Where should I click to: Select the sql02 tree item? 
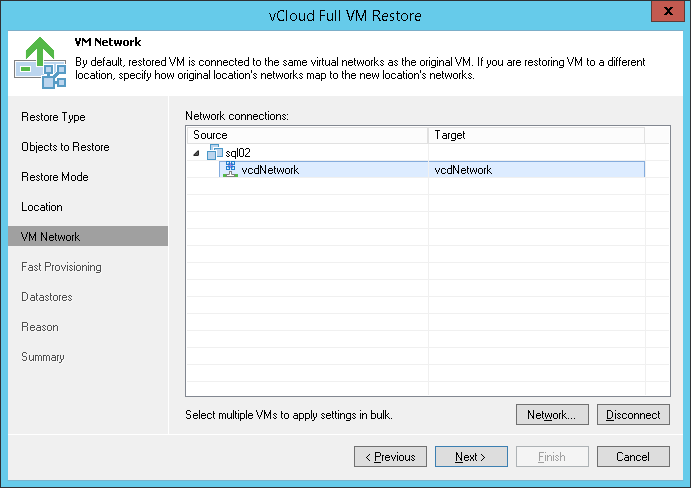coord(237,152)
